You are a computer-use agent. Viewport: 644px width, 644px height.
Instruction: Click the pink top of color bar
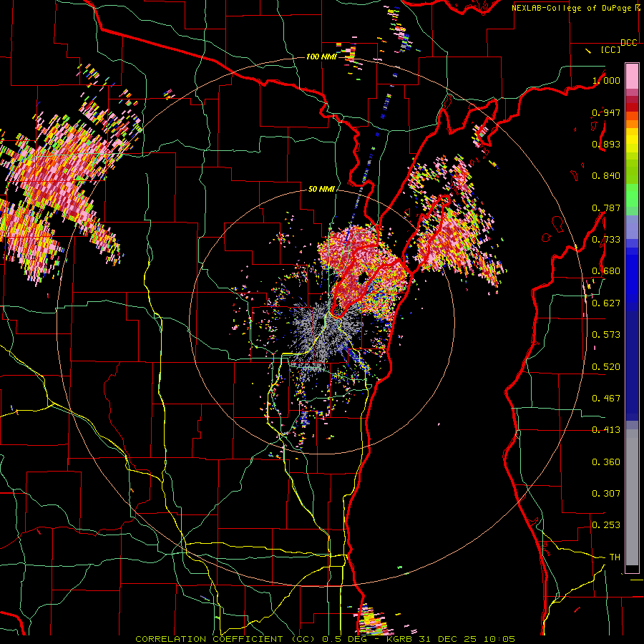point(632,77)
